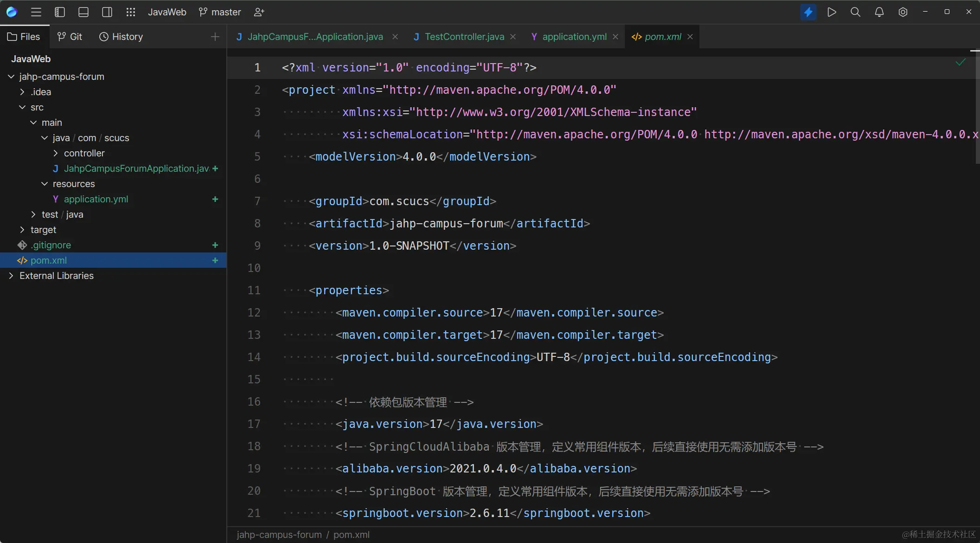Switch to the Git tab
Screen dimensions: 980x543
(x=70, y=37)
